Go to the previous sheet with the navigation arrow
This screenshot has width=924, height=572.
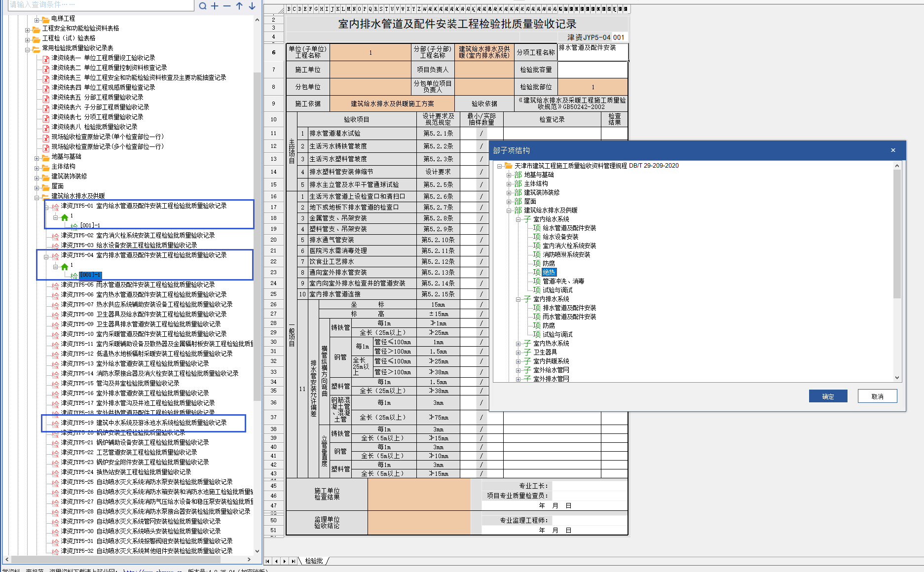point(276,561)
